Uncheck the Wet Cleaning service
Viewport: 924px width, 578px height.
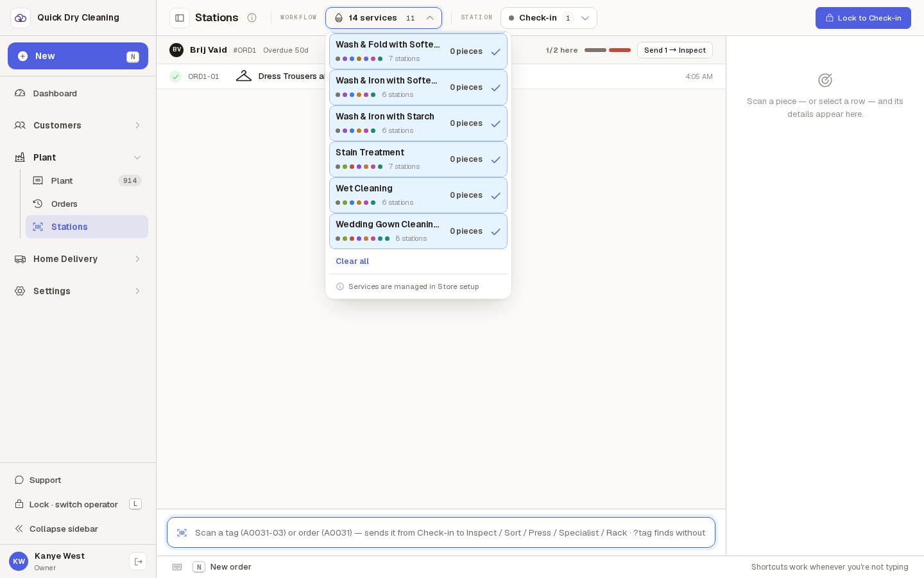tap(418, 195)
